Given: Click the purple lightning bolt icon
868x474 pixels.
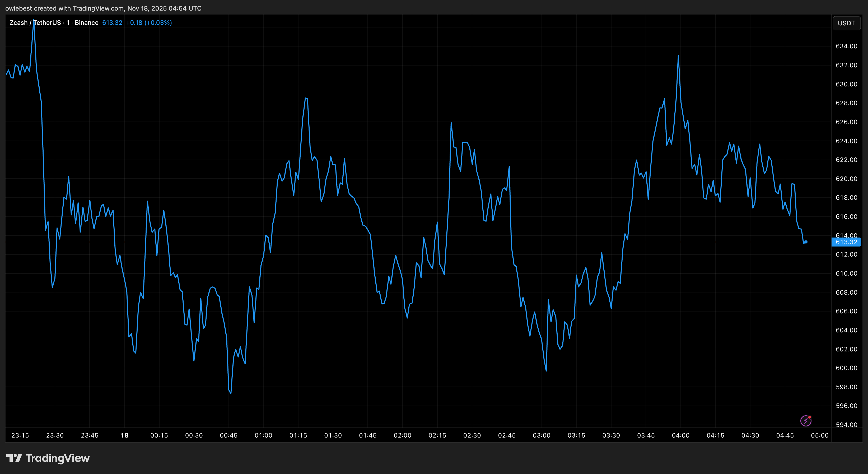Looking at the screenshot, I should pos(806,421).
